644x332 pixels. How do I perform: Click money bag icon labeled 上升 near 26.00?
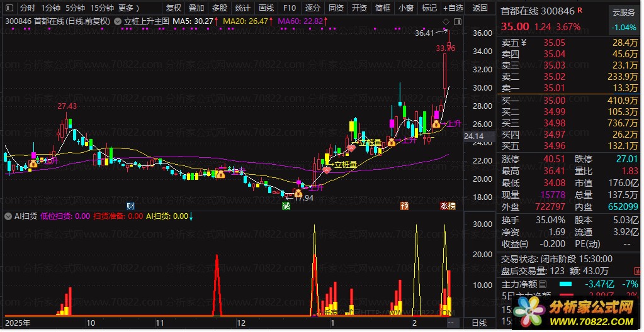[x=436, y=123]
